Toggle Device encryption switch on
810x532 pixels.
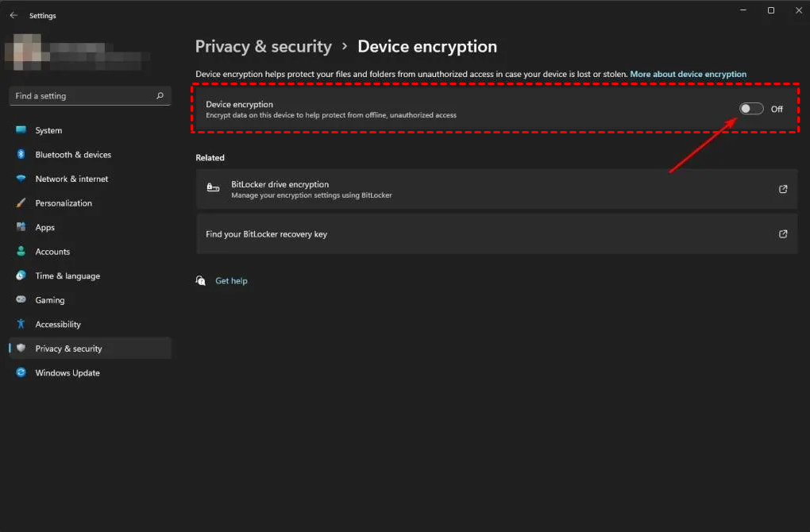click(x=751, y=109)
